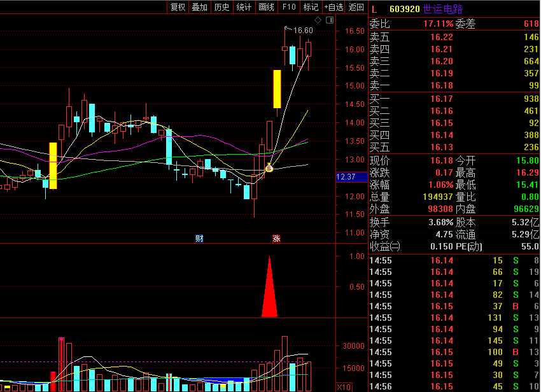The height and width of the screenshot is (392, 541).
Task: Select the 14:55 buy trade with volume 100
Action: point(454,353)
